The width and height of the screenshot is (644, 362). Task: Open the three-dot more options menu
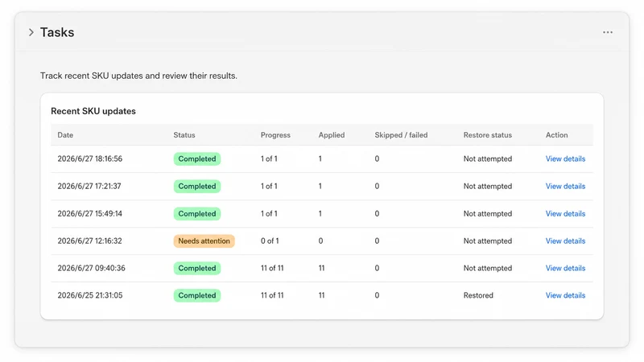click(608, 32)
